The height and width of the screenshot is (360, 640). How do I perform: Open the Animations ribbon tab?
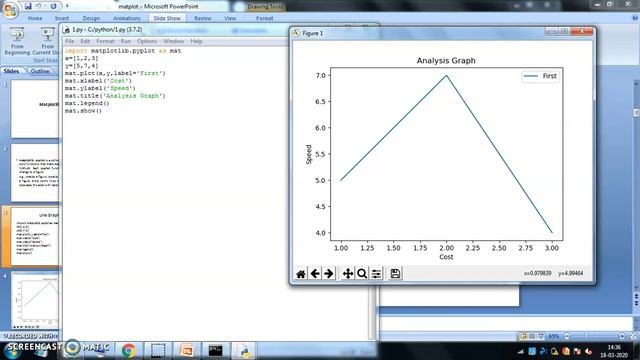click(127, 18)
